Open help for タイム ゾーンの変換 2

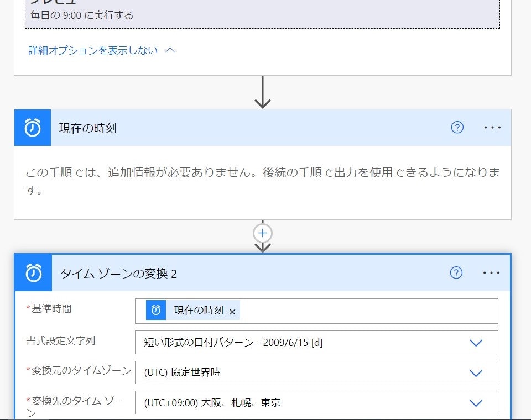point(456,273)
